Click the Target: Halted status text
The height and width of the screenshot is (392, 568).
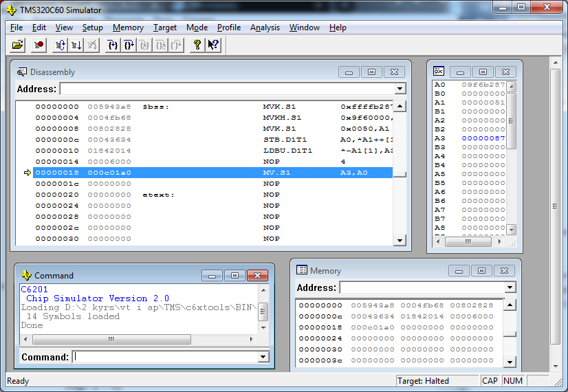tap(423, 381)
